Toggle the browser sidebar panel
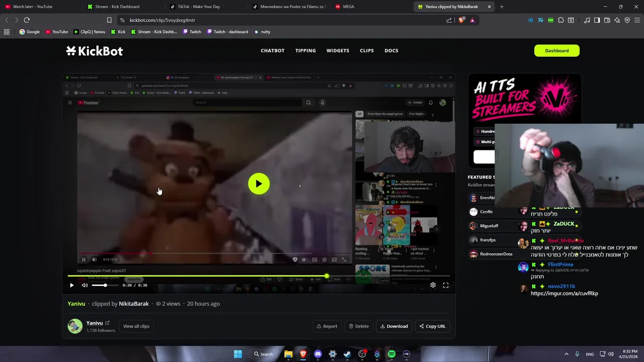The height and width of the screenshot is (362, 644). click(x=597, y=20)
